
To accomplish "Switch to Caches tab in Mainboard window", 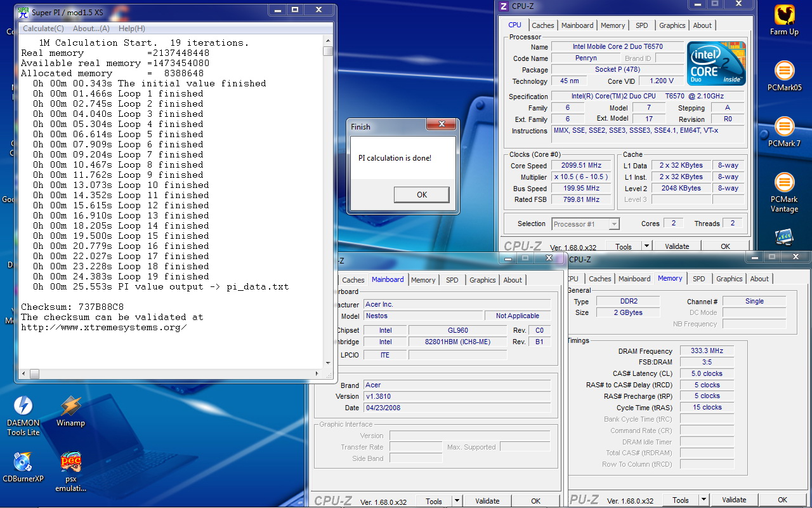I will tap(353, 280).
